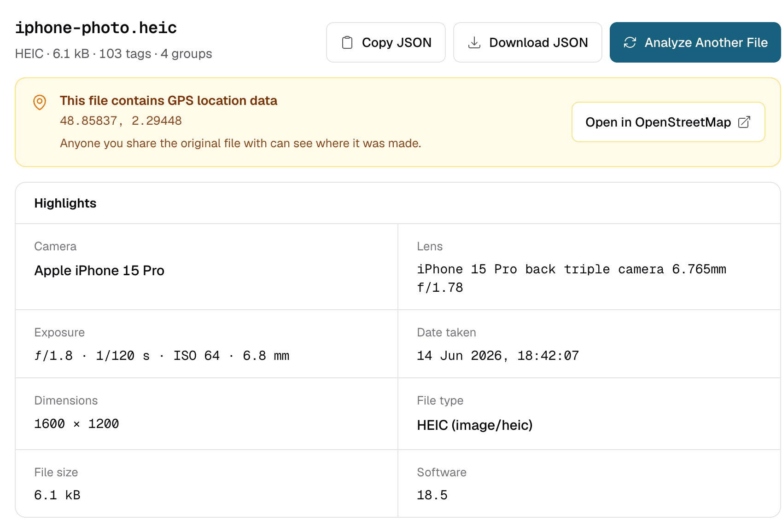Viewport: 782px width, 532px height.
Task: Open location in OpenStreetMap
Action: [x=668, y=122]
